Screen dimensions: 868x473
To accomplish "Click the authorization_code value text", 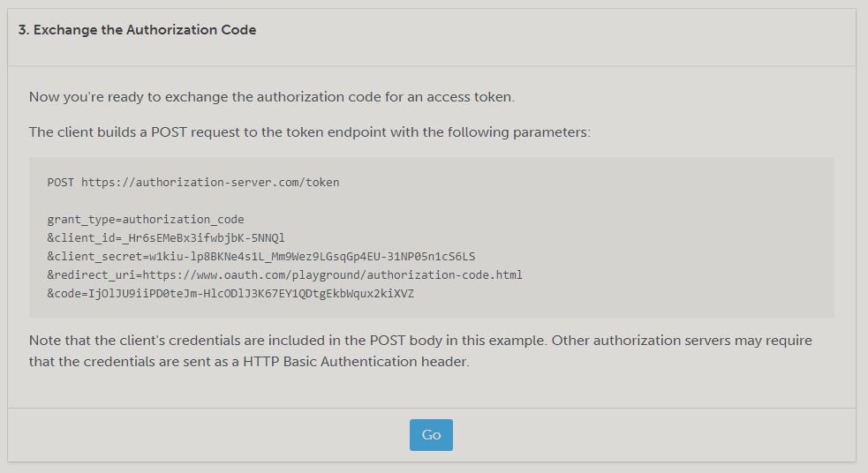I will coord(184,220).
